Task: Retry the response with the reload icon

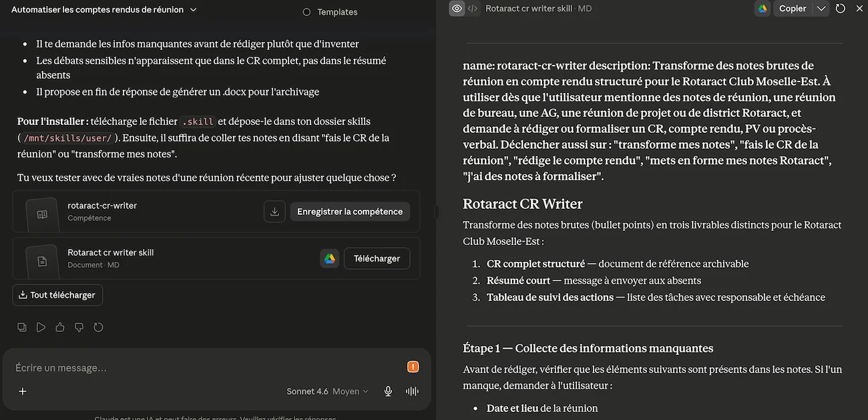Action: 98,327
